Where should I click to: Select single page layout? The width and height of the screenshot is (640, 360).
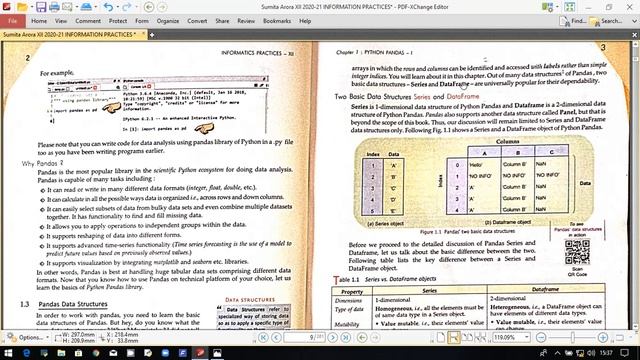pos(440,338)
